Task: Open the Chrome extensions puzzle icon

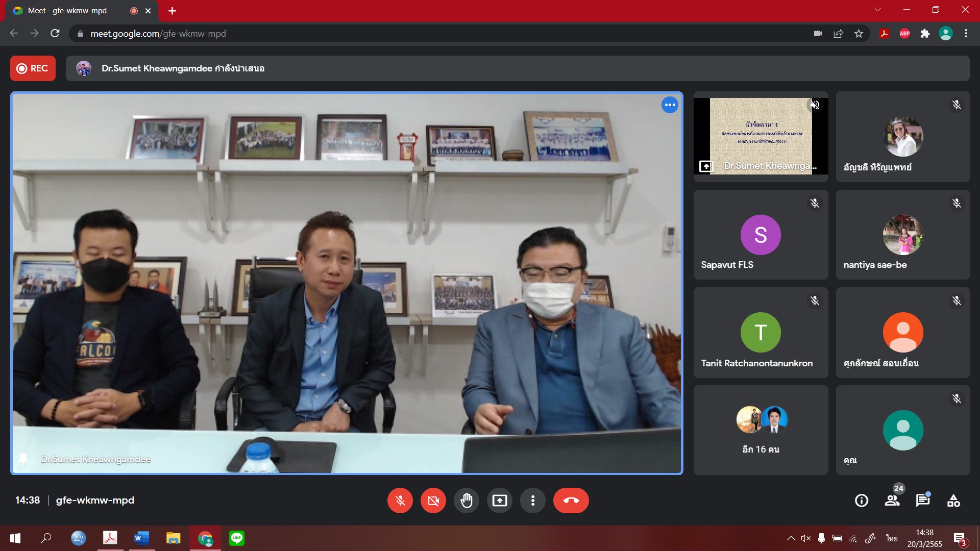Action: 925,34
